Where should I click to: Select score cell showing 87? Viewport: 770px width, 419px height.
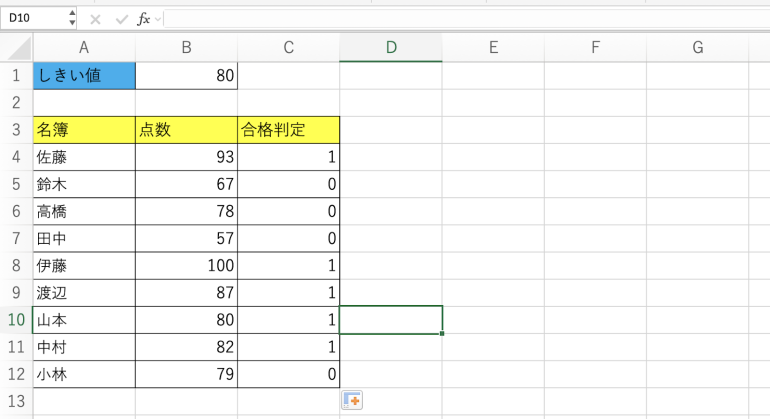point(186,293)
